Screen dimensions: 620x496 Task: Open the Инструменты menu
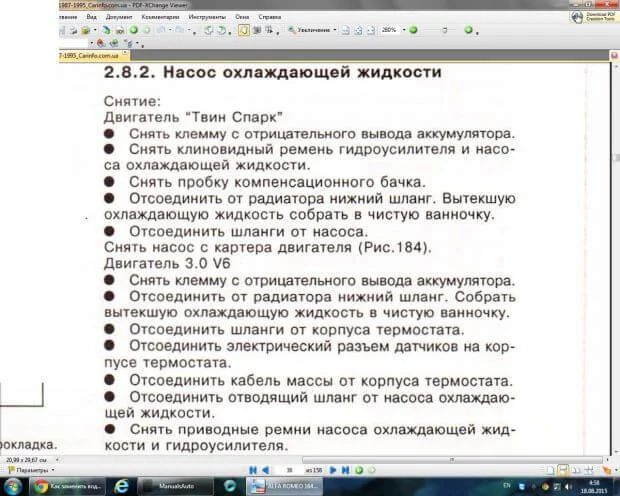click(207, 17)
